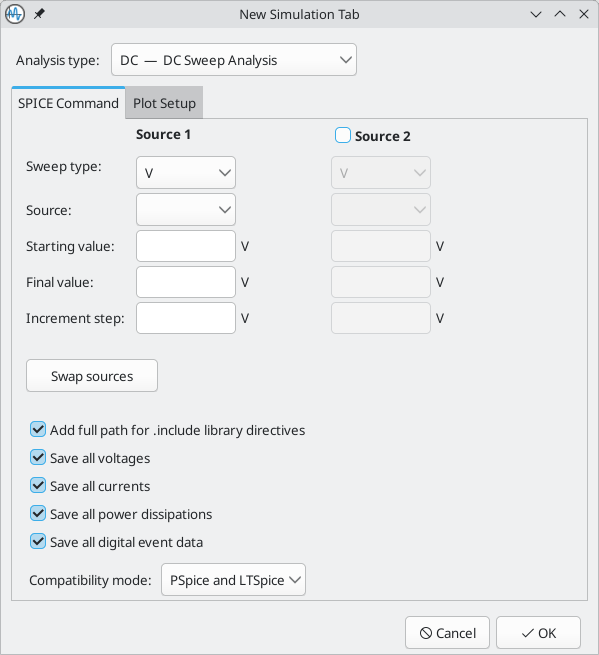Toggle Save all digital event data
599x655 pixels.
[38, 541]
